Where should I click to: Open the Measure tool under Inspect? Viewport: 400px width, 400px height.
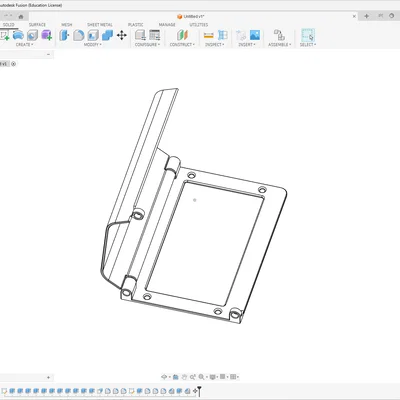click(209, 35)
